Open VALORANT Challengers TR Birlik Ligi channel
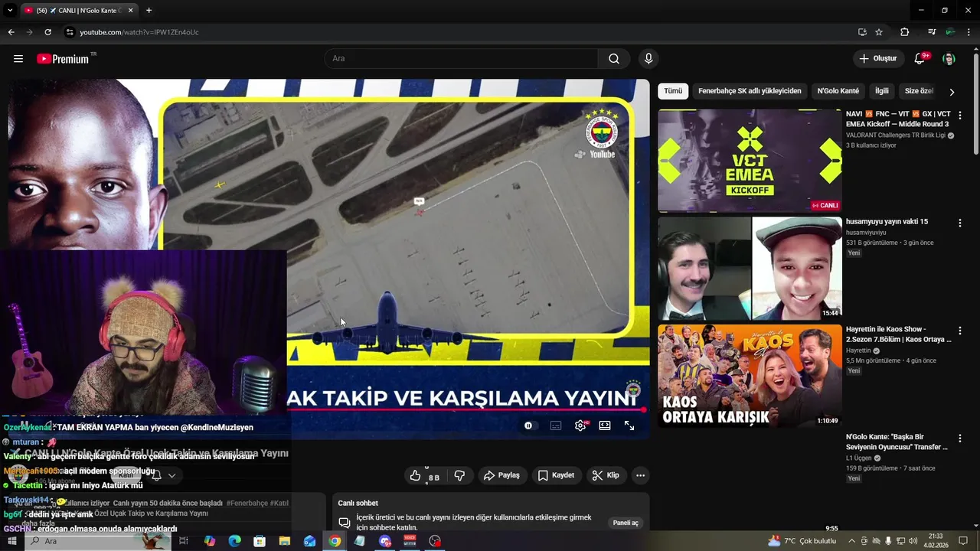Image resolution: width=980 pixels, height=551 pixels. pyautogui.click(x=896, y=135)
